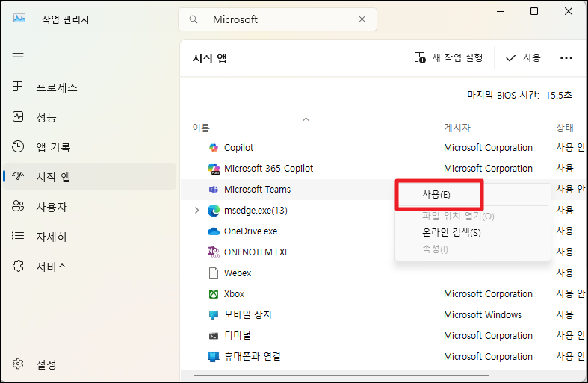Select the 시작 앱 sidebar item

tap(90, 176)
